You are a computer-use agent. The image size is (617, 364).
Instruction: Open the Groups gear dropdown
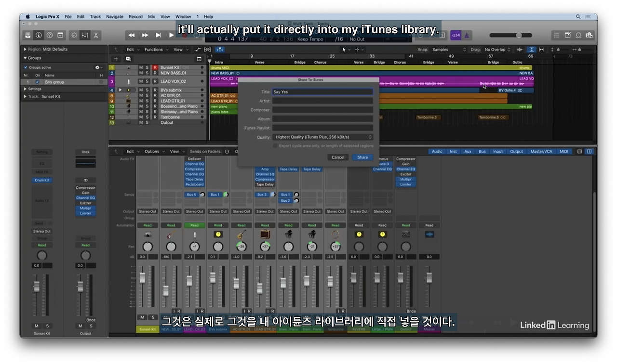point(98,67)
